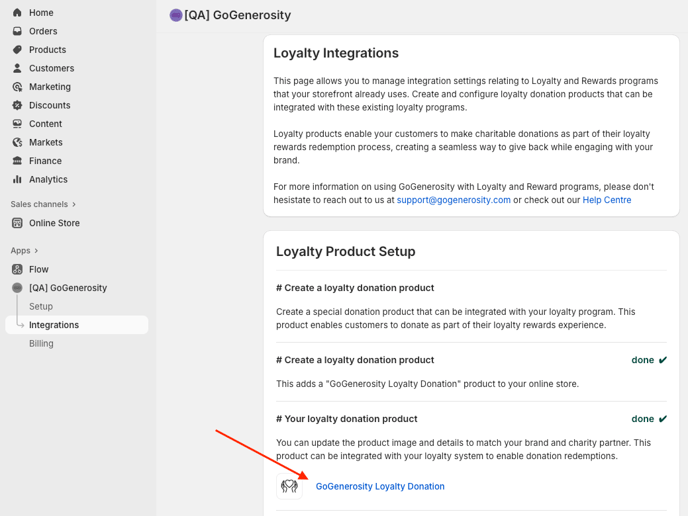The height and width of the screenshot is (516, 688).
Task: Click the Products tag icon
Action: [x=17, y=50]
